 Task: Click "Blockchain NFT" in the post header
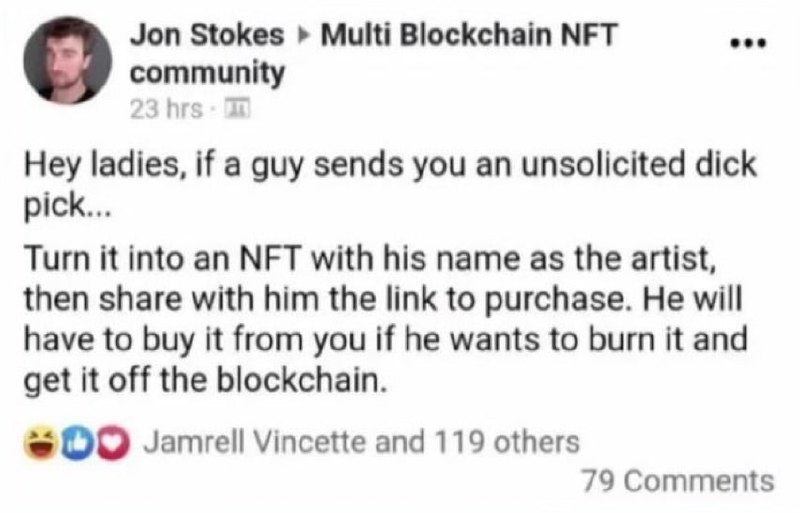(502, 37)
